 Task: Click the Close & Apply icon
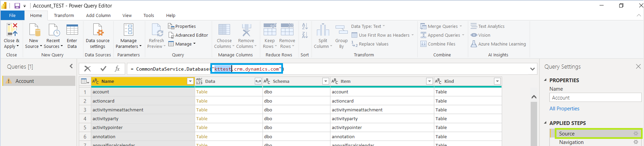12,30
